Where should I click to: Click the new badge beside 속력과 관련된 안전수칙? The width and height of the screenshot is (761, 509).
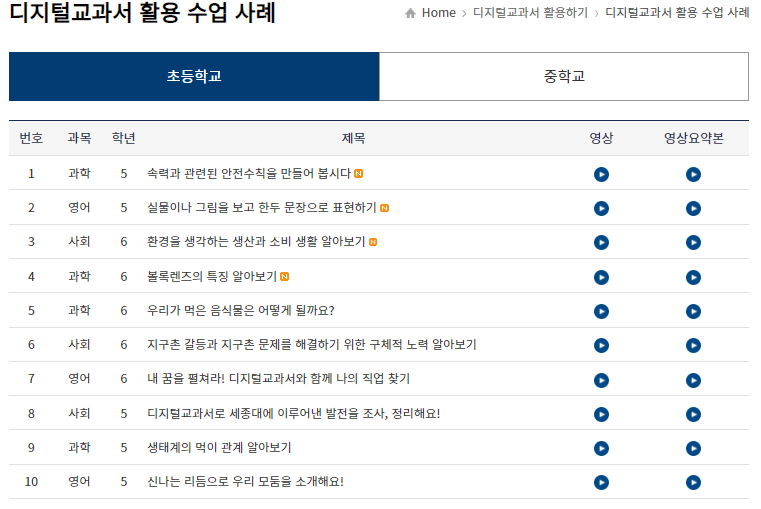coord(359,174)
